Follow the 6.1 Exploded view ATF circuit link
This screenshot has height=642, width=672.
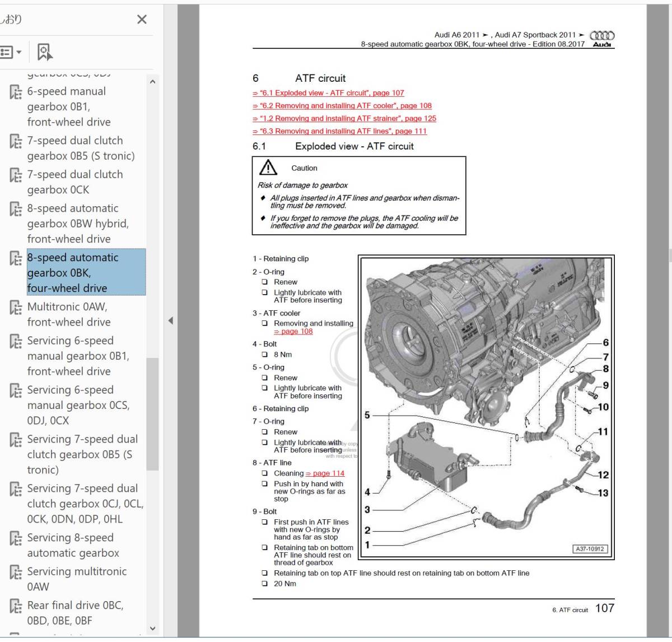point(328,93)
